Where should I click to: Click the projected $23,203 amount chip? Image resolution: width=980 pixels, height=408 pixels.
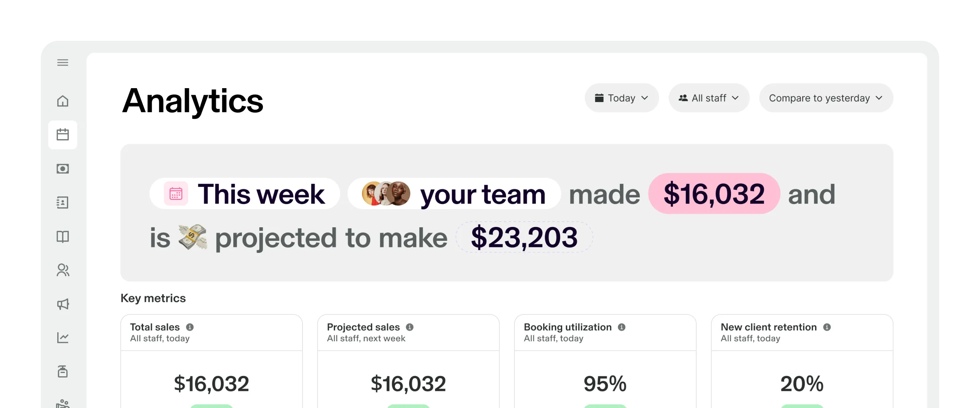[524, 238]
